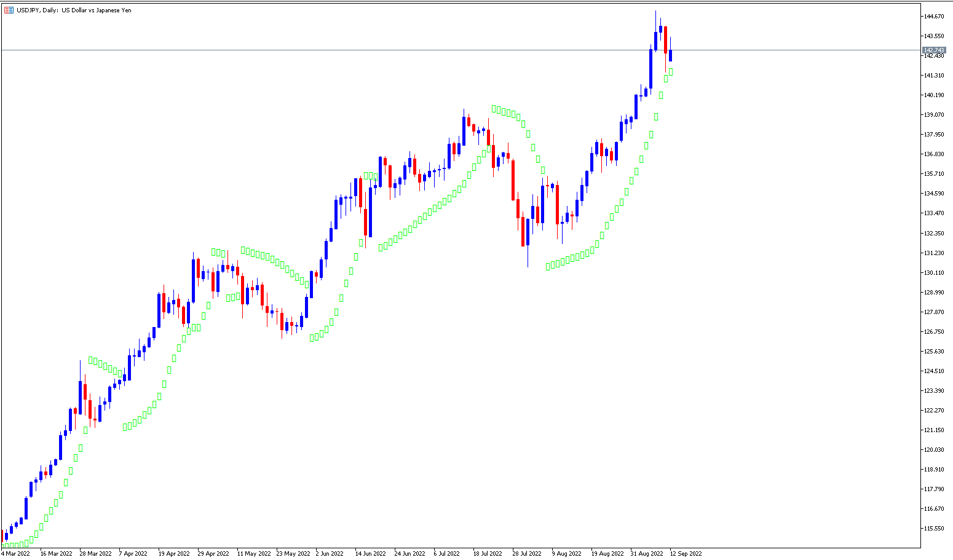
Task: Click the '11 May 2022' date label
Action: (254, 553)
